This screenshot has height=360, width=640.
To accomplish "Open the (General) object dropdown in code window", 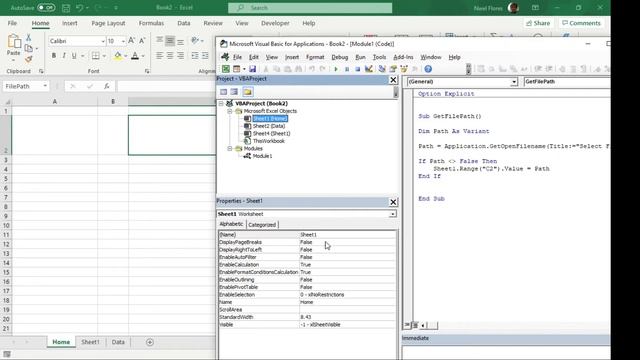I will click(513, 82).
